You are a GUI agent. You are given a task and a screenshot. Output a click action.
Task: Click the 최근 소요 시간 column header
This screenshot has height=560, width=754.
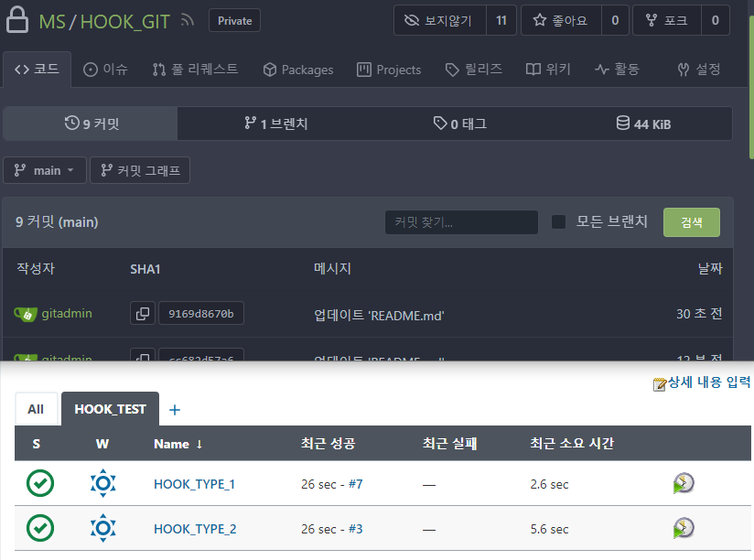coord(572,443)
